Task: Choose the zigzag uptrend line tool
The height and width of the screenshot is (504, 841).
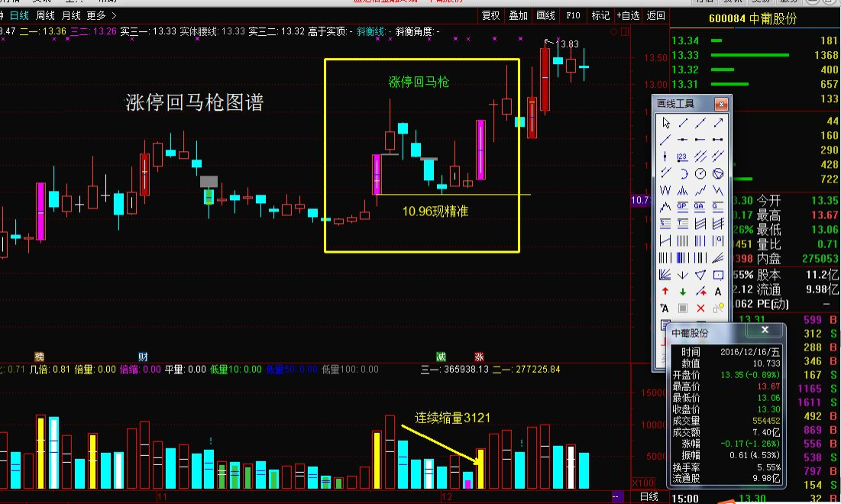Action: point(700,190)
